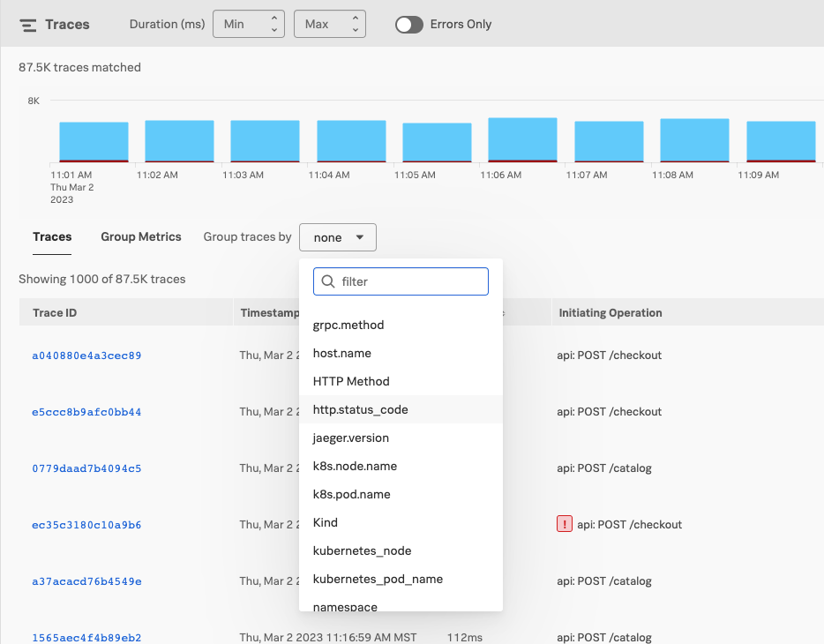Increase the Max duration stepper
Screen dimensions: 824x644
[356, 19]
